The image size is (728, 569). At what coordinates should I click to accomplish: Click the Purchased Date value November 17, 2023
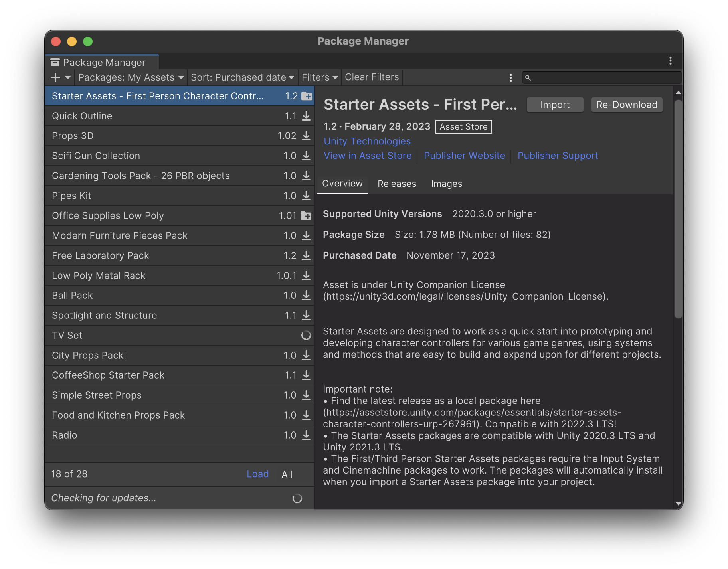coord(451,255)
